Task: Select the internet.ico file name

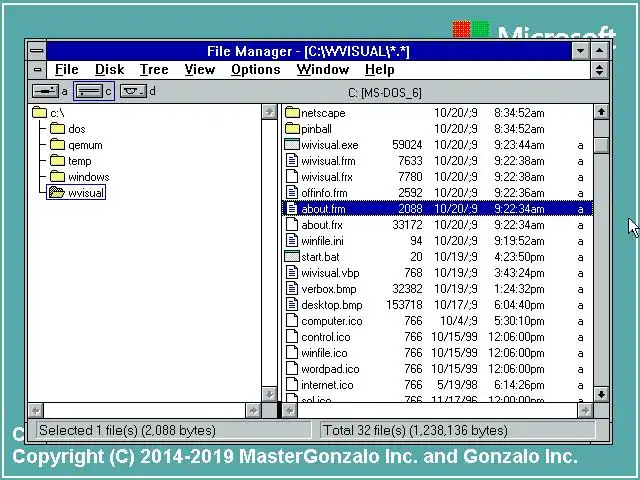Action: (327, 384)
